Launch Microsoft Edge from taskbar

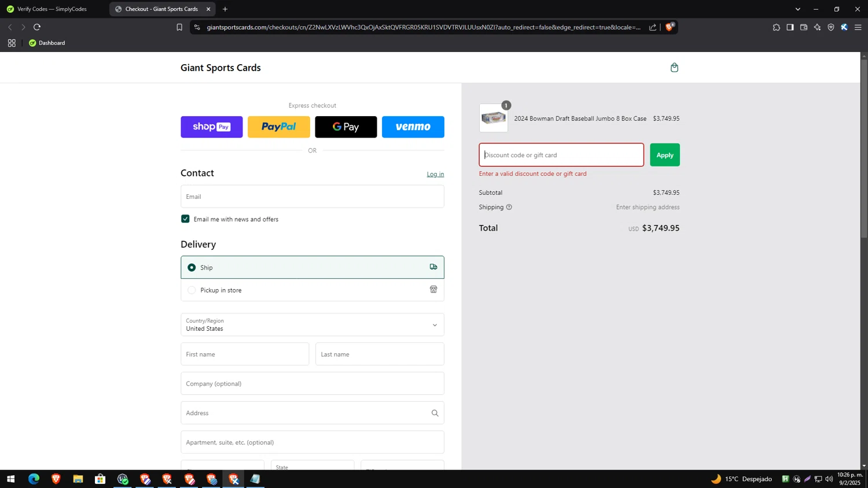[34, 479]
